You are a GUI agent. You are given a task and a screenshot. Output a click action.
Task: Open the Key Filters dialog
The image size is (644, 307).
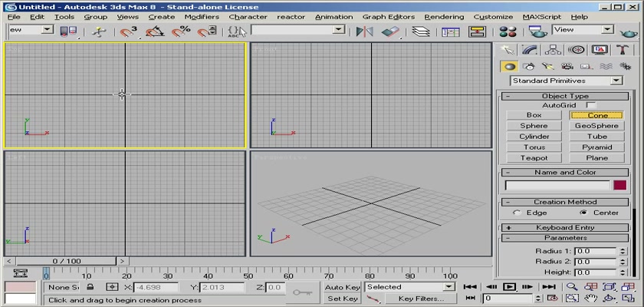click(x=421, y=299)
